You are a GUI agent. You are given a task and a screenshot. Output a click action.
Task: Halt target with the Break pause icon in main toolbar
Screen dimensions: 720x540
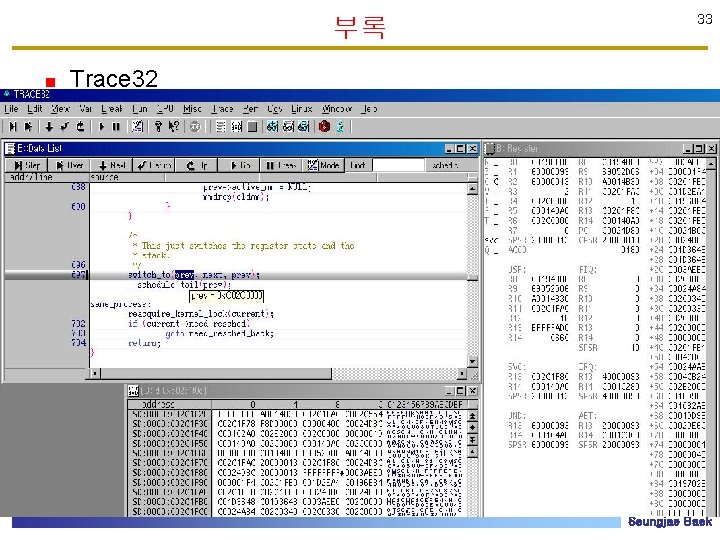pyautogui.click(x=116, y=126)
